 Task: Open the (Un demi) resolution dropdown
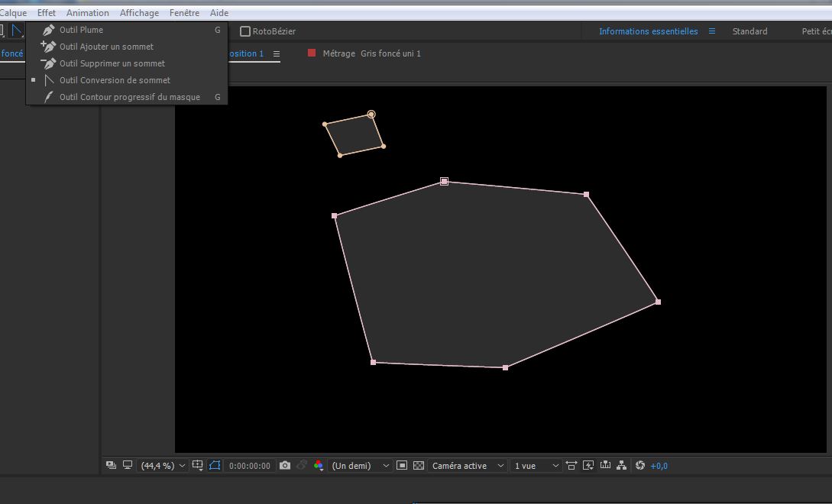[x=361, y=465]
